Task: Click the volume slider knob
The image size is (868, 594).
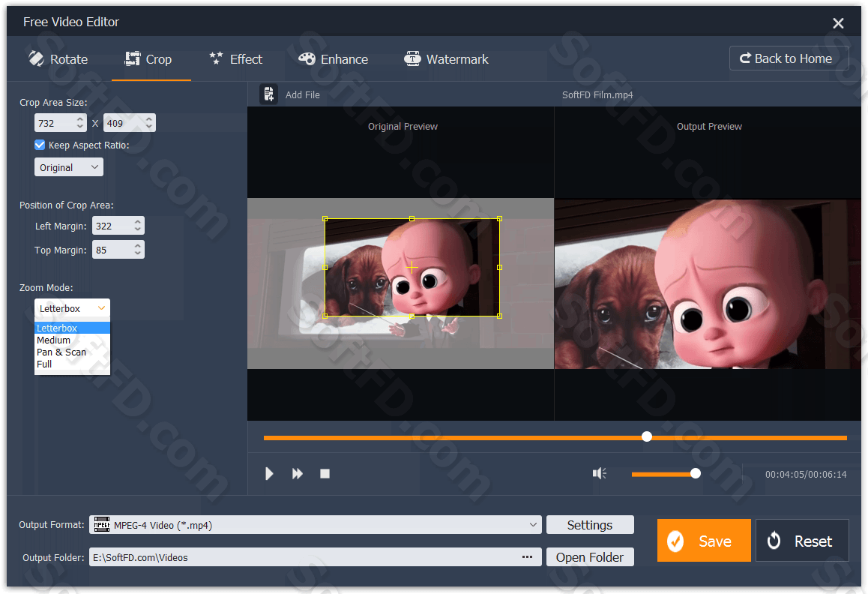Action: click(x=696, y=473)
